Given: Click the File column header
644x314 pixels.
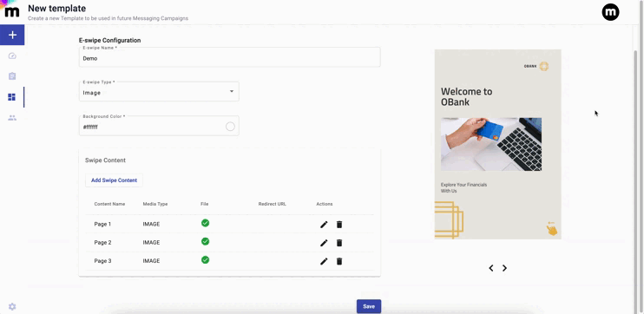Looking at the screenshot, I should [x=205, y=204].
